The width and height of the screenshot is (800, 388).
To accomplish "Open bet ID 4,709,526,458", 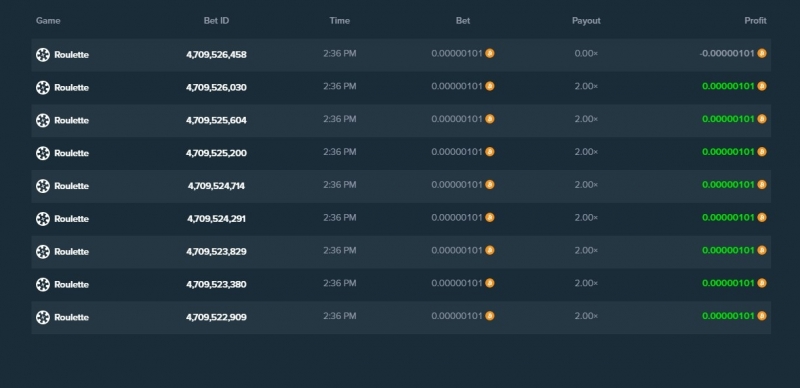I will click(216, 55).
